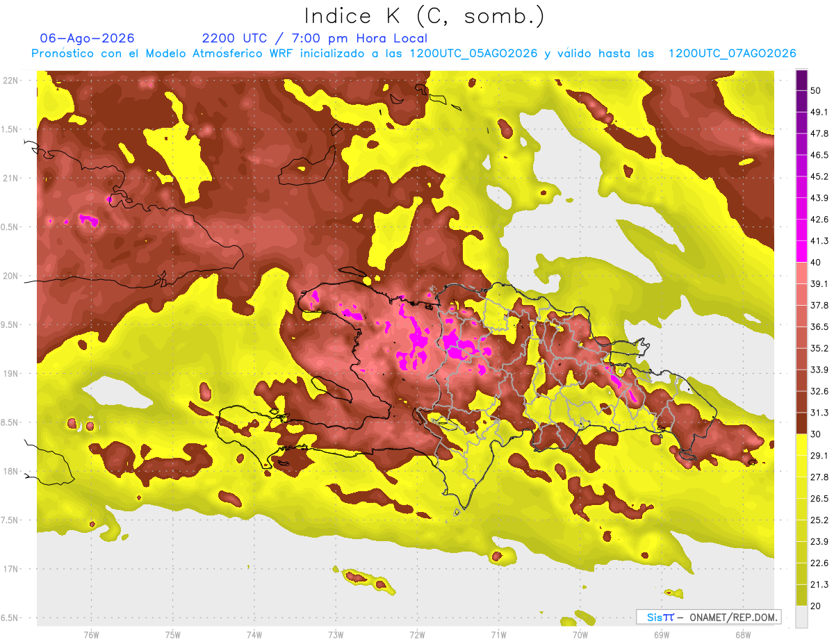
Task: Click the '18N' latitude label
Action: pyautogui.click(x=11, y=471)
